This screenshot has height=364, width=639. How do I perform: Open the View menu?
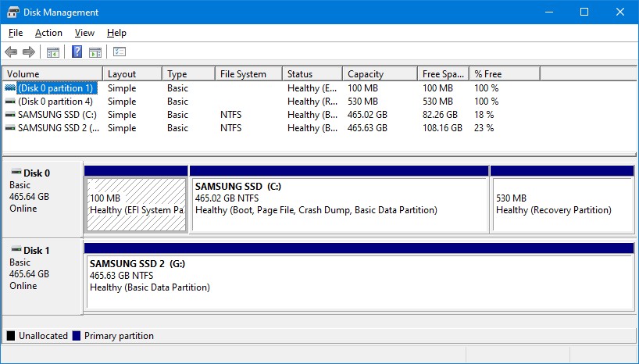[84, 33]
